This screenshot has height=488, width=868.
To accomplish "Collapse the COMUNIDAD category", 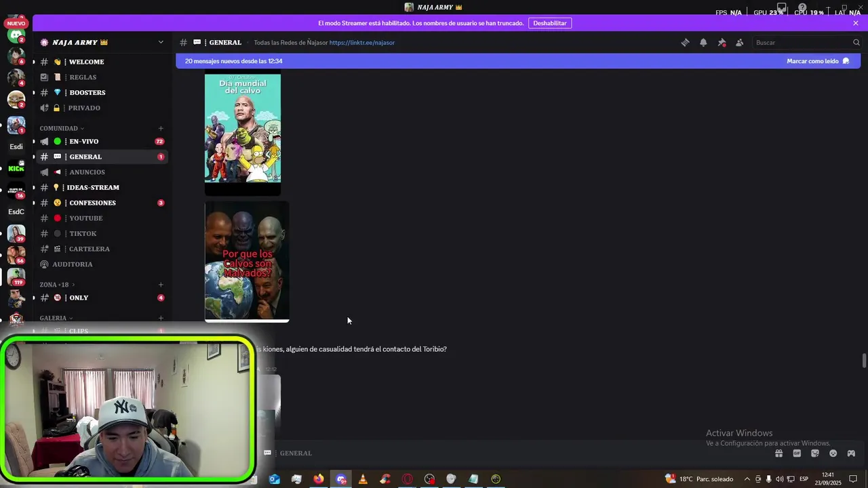I will coord(62,128).
